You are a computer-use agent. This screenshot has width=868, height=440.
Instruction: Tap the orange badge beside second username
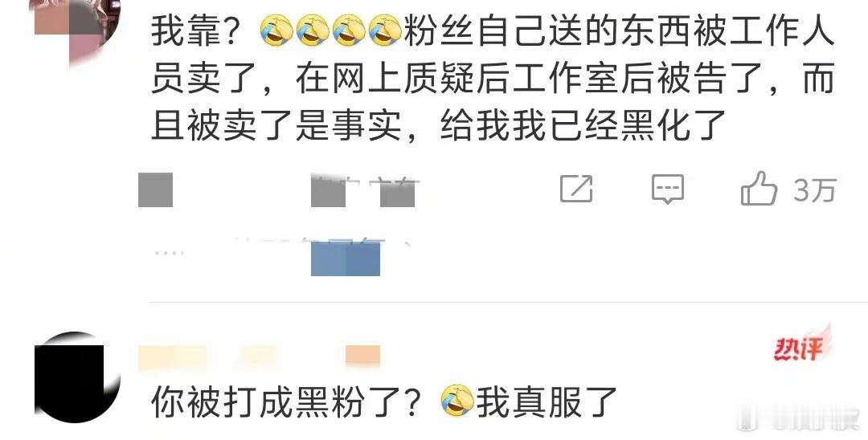(x=362, y=356)
